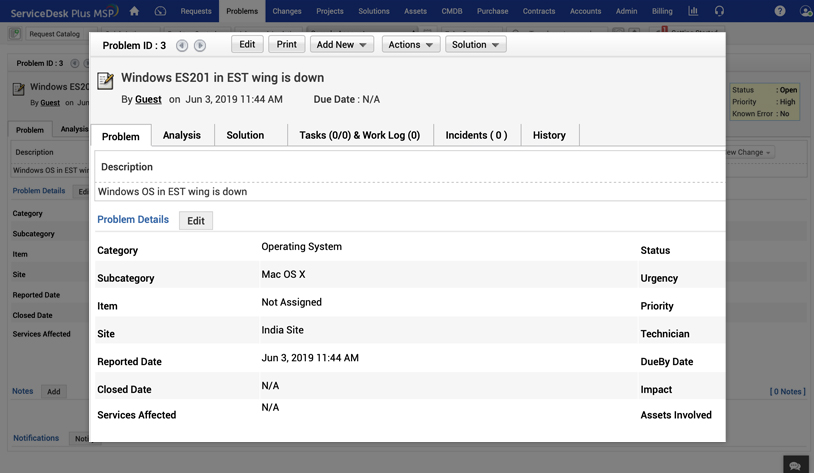Open the New Change dropdown in background

pyautogui.click(x=749, y=152)
